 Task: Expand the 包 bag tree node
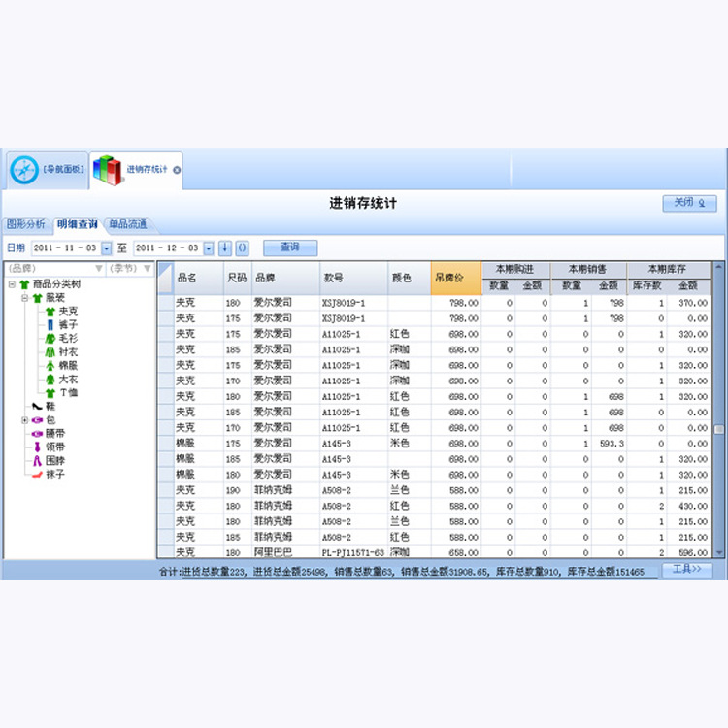25,420
